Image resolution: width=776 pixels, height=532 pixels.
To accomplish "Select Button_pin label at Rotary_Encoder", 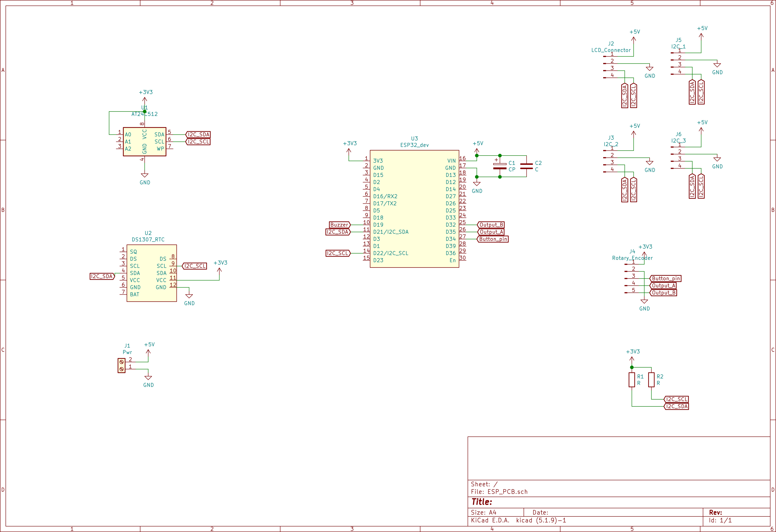I will (665, 279).
